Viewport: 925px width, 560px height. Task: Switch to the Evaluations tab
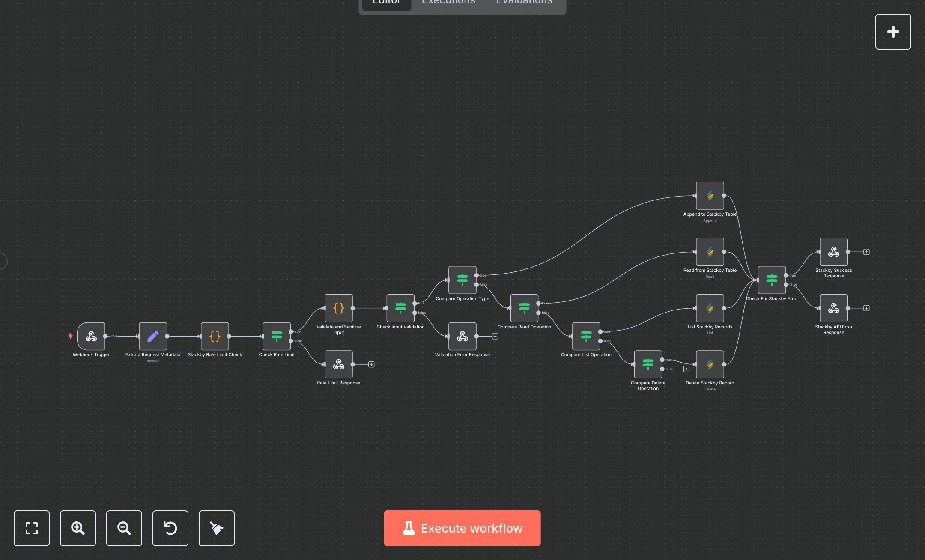[523, 3]
